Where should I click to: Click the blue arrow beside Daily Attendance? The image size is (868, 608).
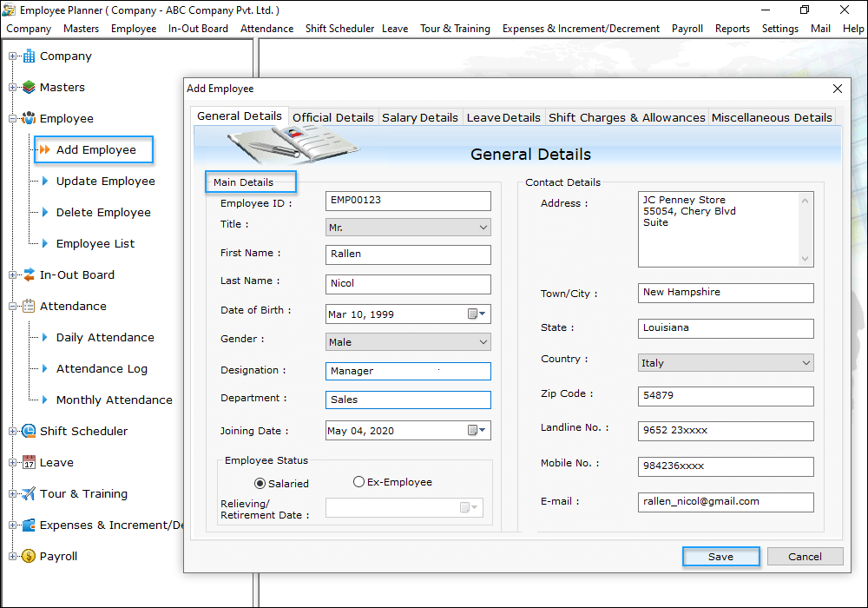tap(45, 337)
